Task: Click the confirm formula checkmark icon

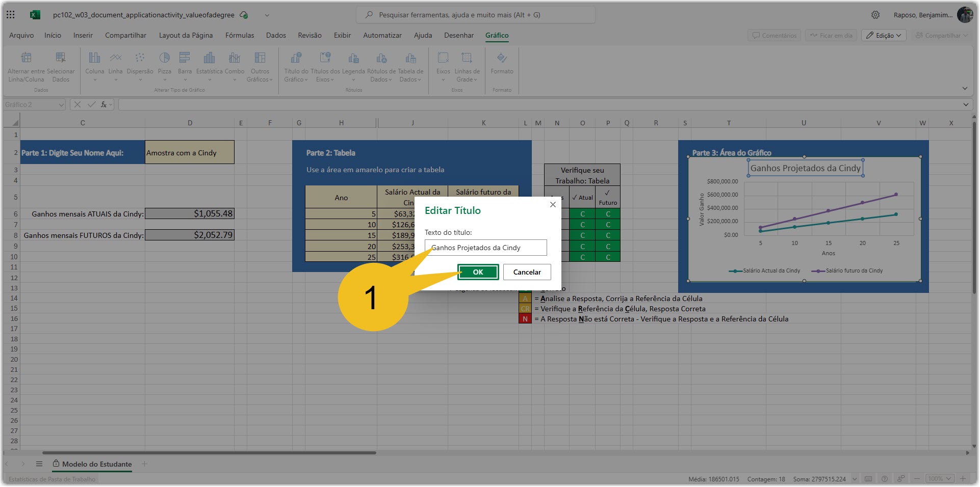Action: pyautogui.click(x=92, y=104)
